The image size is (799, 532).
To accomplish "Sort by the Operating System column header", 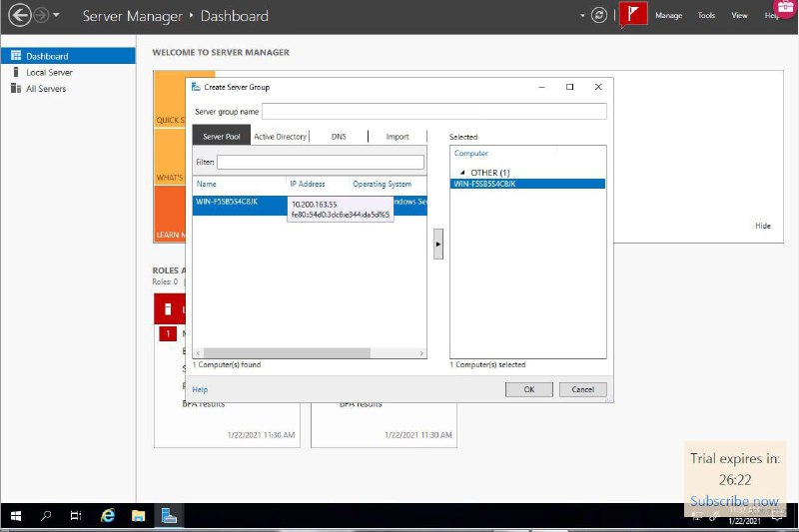I will tap(382, 184).
